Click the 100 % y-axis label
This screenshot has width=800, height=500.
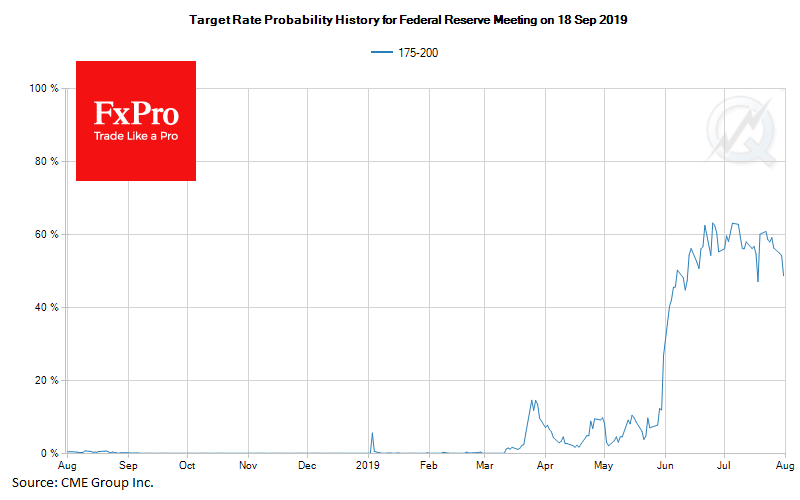click(x=44, y=89)
